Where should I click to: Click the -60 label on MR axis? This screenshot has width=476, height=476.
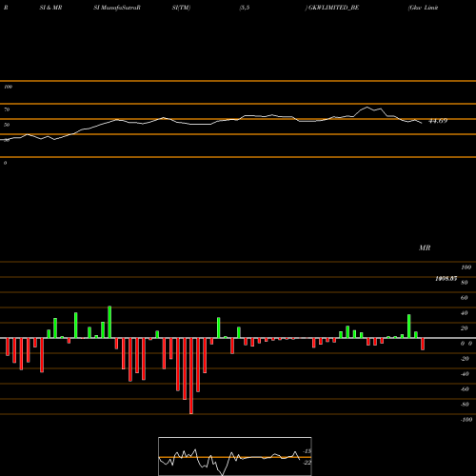465,389
